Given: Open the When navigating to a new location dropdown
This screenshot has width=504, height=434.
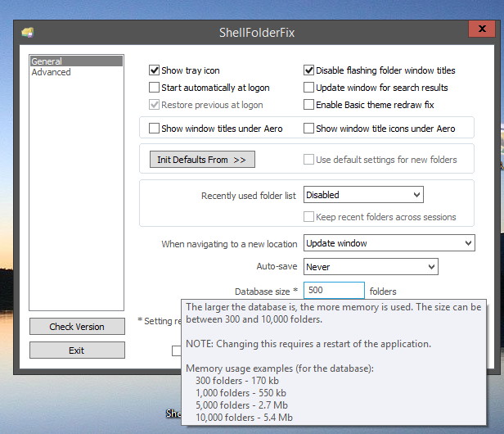Looking at the screenshot, I should coord(389,243).
